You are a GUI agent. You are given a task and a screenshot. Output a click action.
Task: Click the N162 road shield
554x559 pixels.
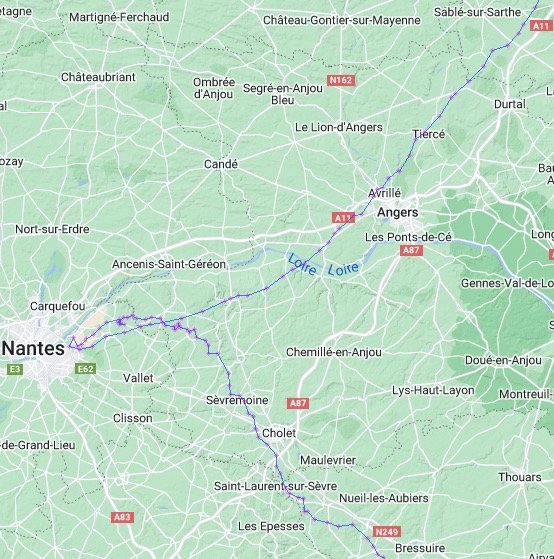341,80
